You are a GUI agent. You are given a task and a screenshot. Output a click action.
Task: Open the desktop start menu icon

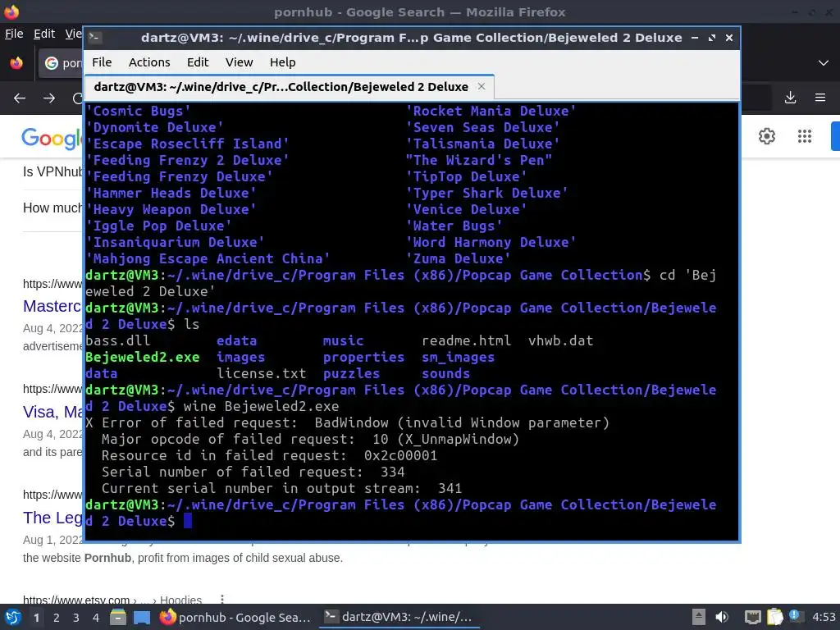coord(13,617)
